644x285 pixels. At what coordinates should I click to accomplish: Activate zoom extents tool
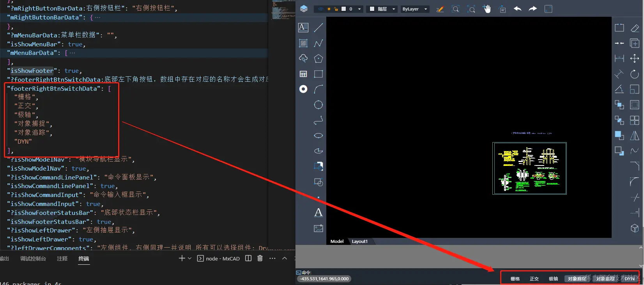tap(471, 9)
